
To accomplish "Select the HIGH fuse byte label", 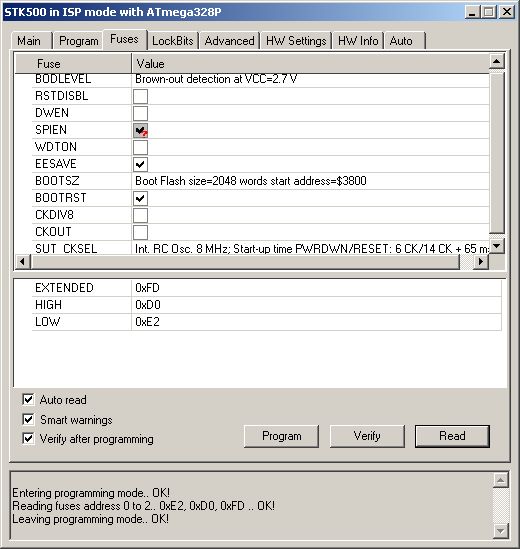I will click(48, 305).
